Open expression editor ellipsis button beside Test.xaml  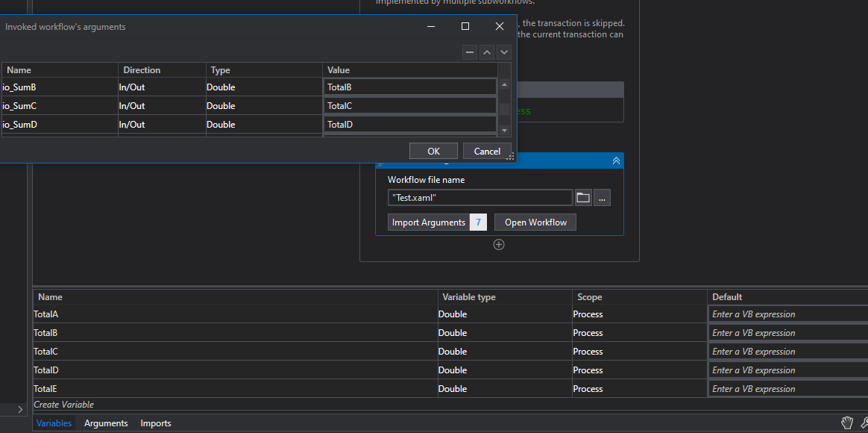[x=603, y=197]
